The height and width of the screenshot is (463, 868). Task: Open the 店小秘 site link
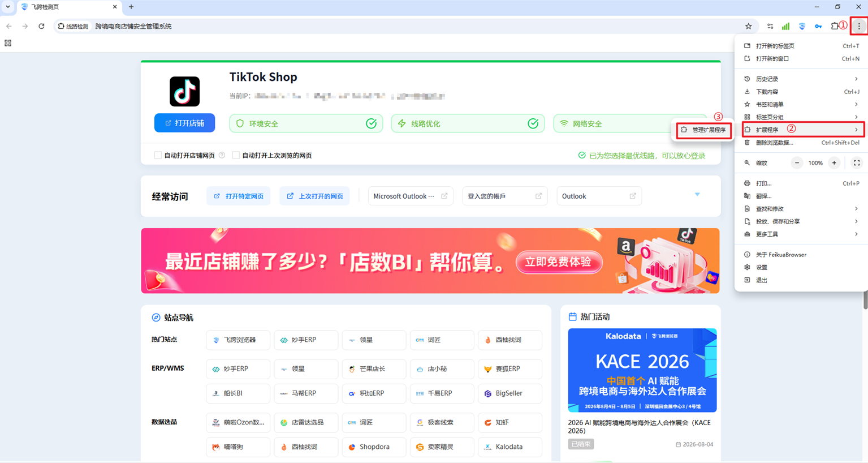coord(442,369)
